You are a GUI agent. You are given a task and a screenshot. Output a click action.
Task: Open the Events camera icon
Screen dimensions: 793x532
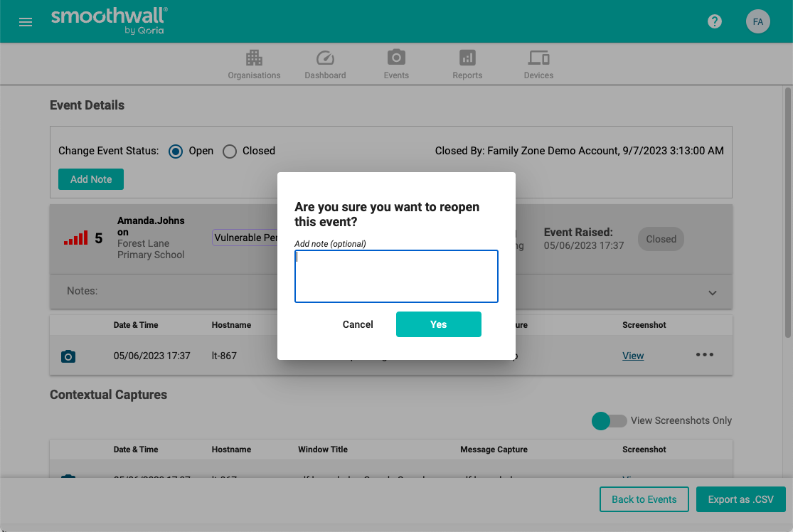(x=396, y=58)
